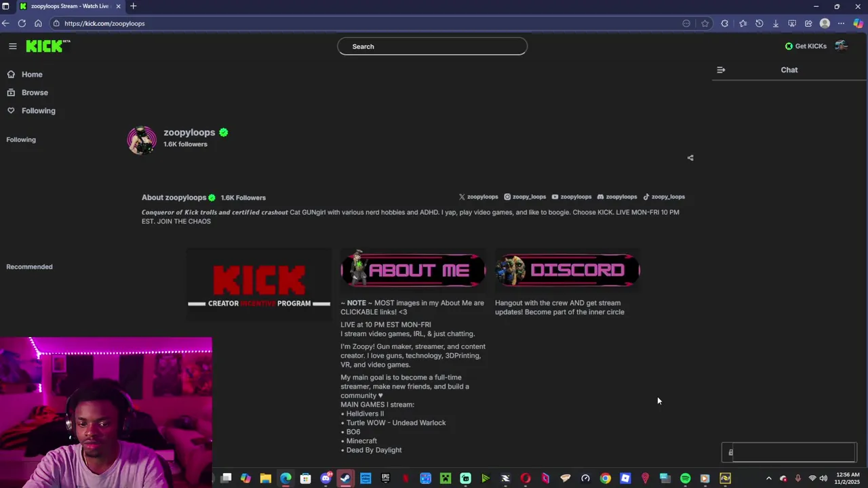The height and width of the screenshot is (488, 868).
Task: Click the browser home button
Action: pyautogui.click(x=38, y=23)
